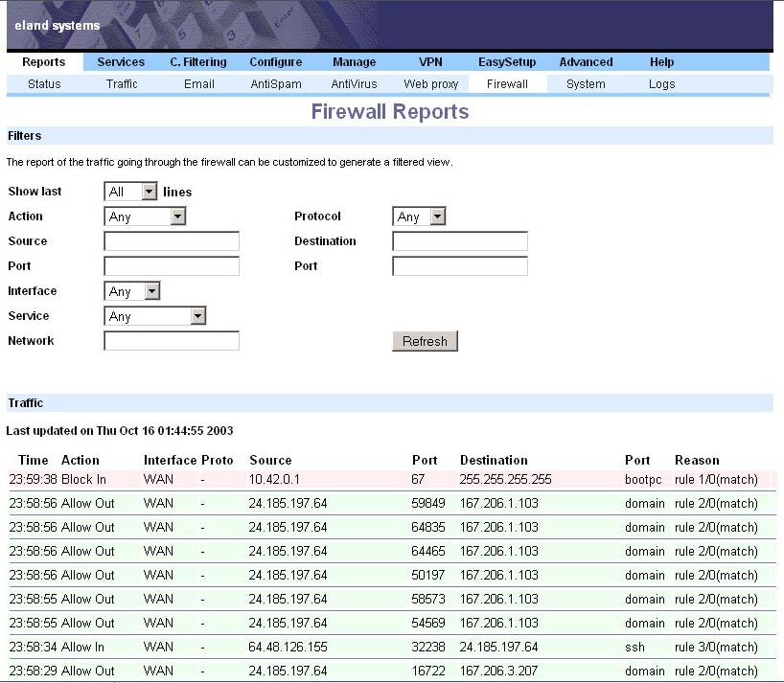Click the Last updated timestamp line
784x683 pixels.
coord(120,431)
